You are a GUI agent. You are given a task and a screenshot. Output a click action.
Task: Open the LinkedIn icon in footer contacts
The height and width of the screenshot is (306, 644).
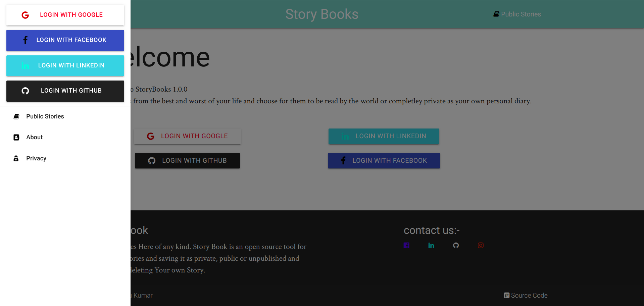(x=431, y=245)
